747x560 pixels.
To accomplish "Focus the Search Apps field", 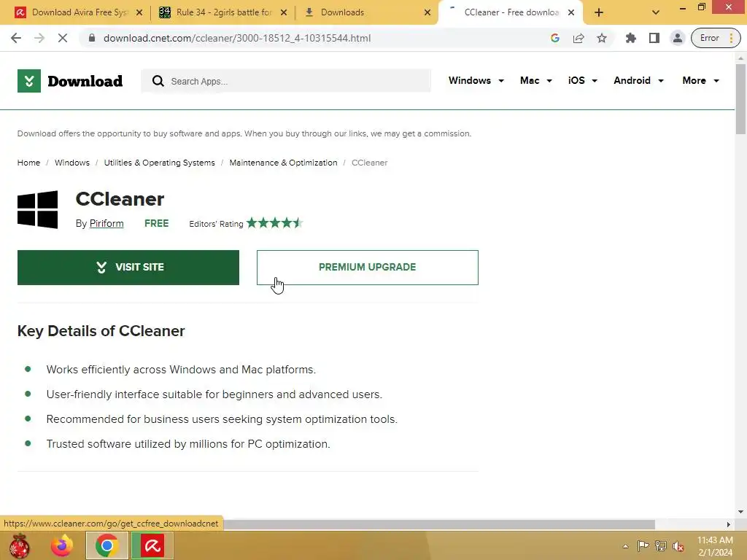I will pyautogui.click(x=286, y=81).
